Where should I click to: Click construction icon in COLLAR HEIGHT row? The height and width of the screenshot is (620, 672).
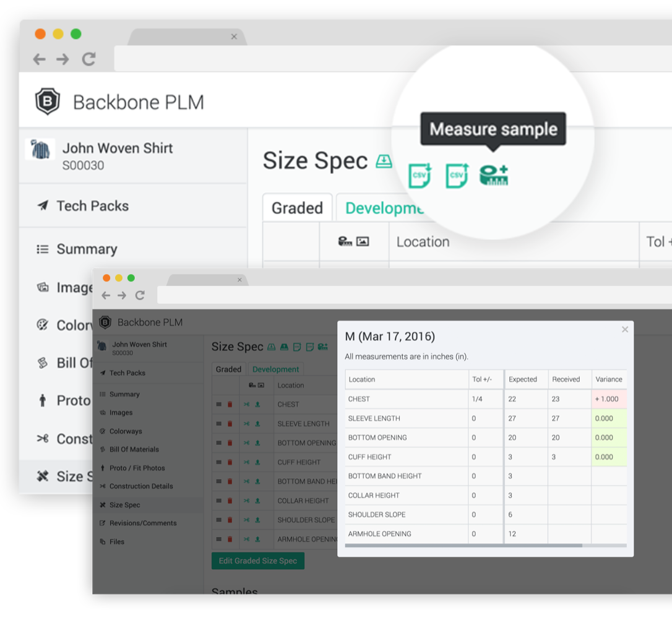click(x=246, y=501)
